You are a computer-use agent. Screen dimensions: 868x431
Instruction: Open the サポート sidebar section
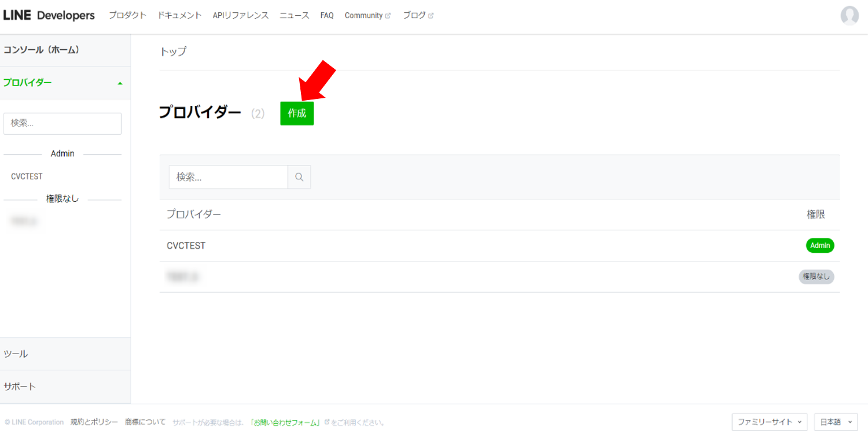tap(65, 386)
